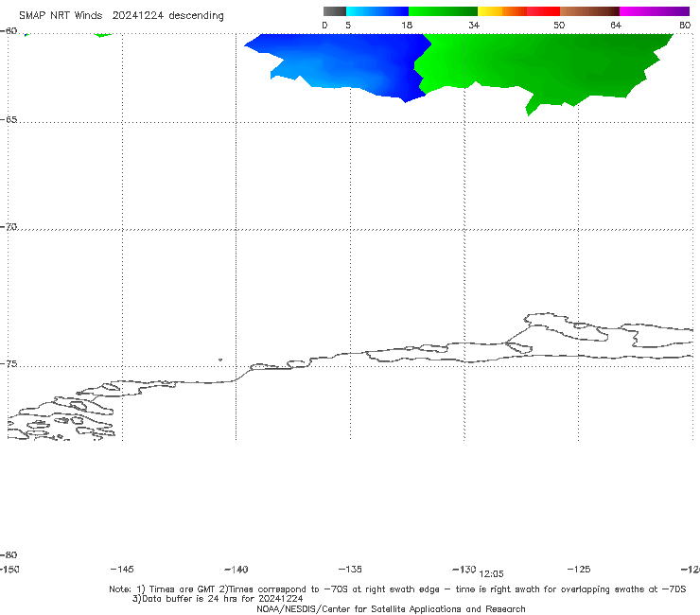Image resolution: width=700 pixels, height=615 pixels.
Task: Click the swath time label '12:05'
Action: [491, 574]
